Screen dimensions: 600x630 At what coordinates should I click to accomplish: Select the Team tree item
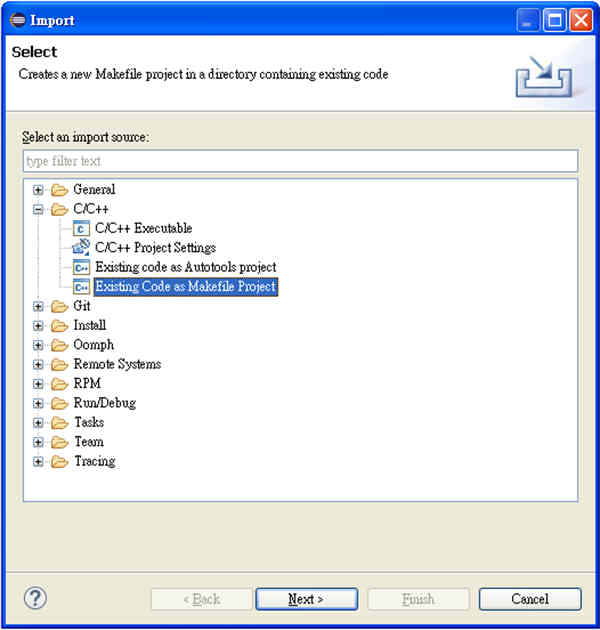click(89, 442)
